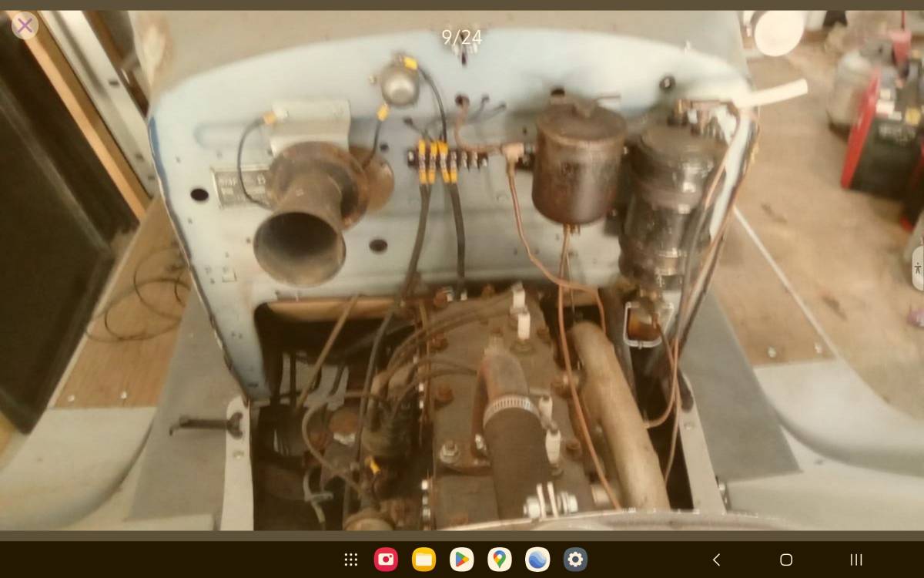Close the photo viewer with the X
This screenshot has height=578, width=924.
[25, 26]
